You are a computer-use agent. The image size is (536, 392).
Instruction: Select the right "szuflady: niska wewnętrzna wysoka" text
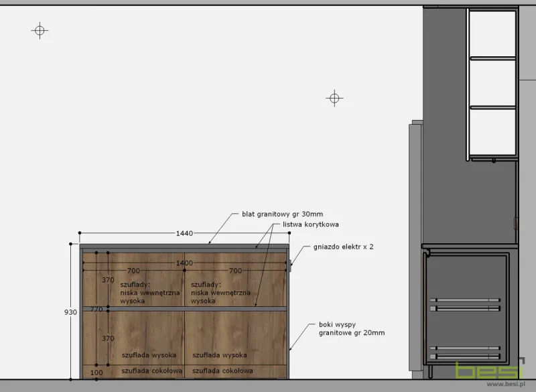pyautogui.click(x=221, y=293)
